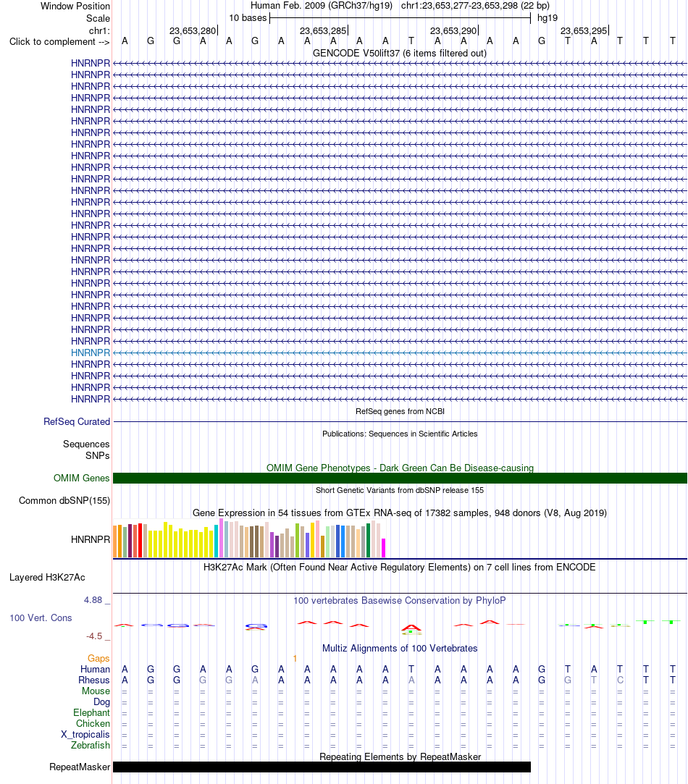Click the GTEx tissue expression bar chart

(249, 539)
